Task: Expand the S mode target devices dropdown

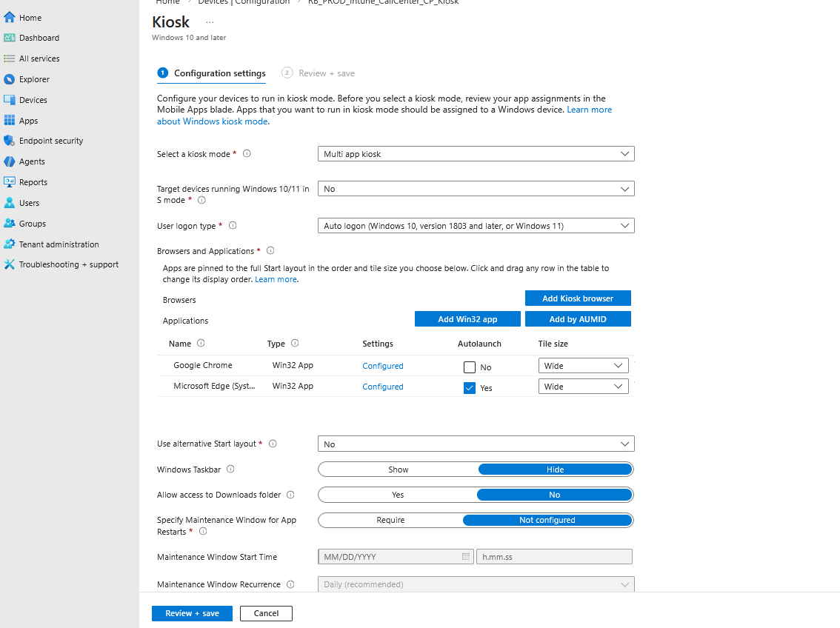Action: (476, 189)
